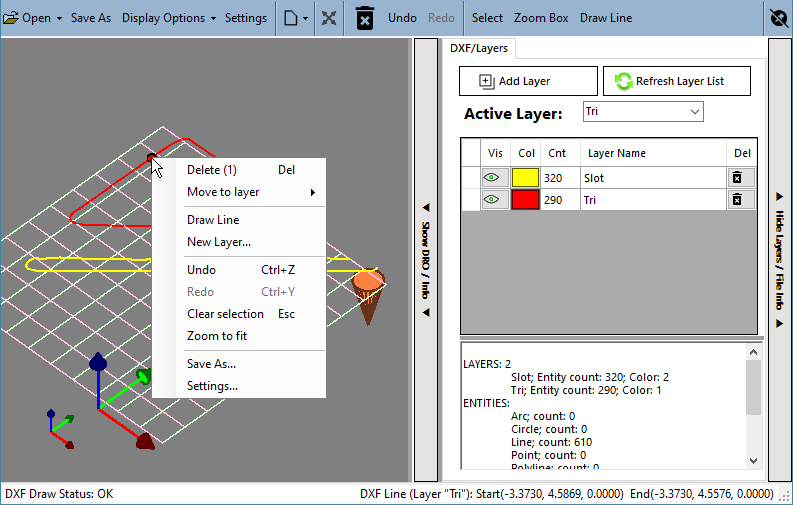The image size is (793, 505).
Task: Click the zoom-to-extents arrows icon
Action: (329, 19)
